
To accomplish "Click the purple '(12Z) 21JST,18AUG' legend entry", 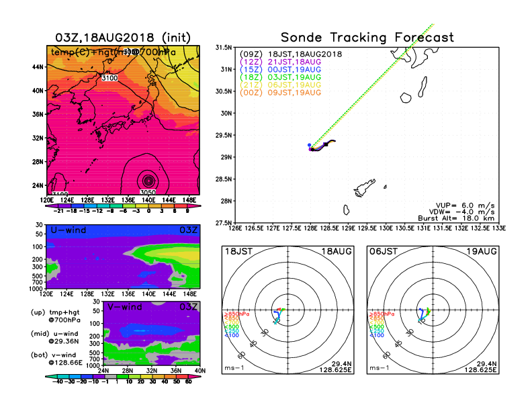I will (x=280, y=62).
